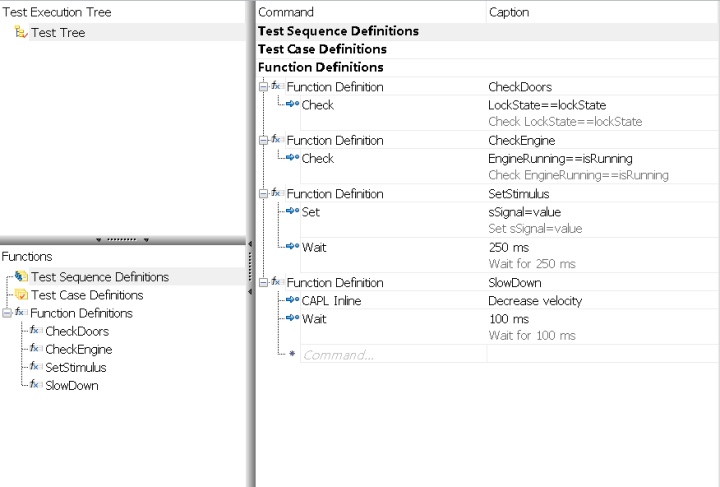
Task: Click the Test Tree icon in execution tree
Action: pyautogui.click(x=21, y=32)
